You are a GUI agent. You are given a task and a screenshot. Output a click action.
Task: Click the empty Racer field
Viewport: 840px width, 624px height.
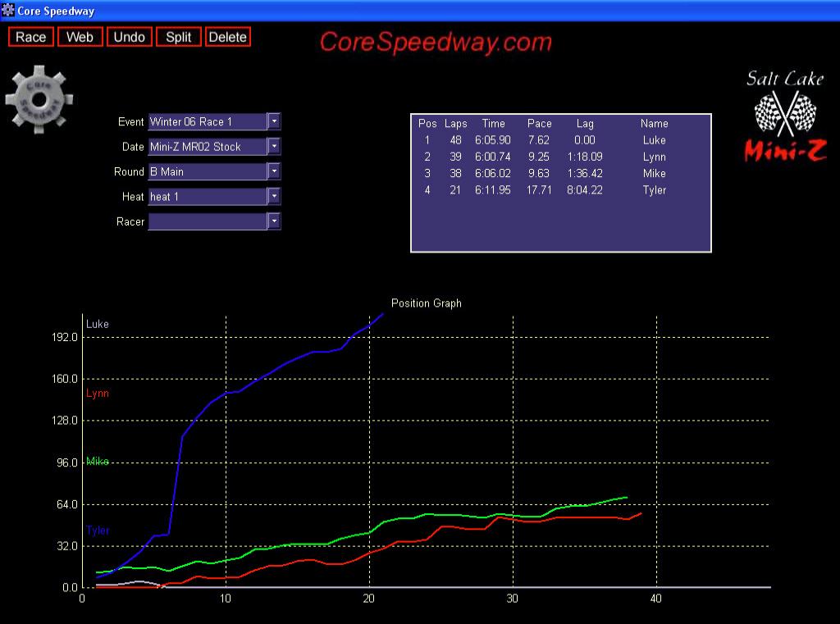[x=208, y=221]
